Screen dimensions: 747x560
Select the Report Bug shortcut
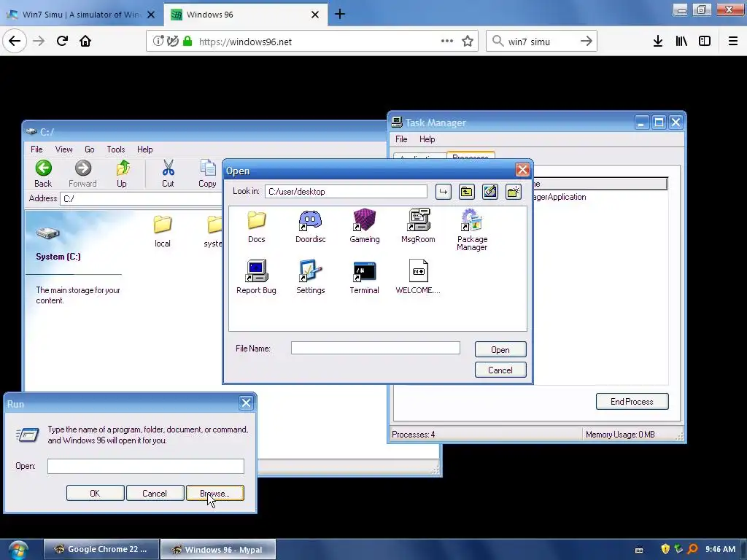256,277
